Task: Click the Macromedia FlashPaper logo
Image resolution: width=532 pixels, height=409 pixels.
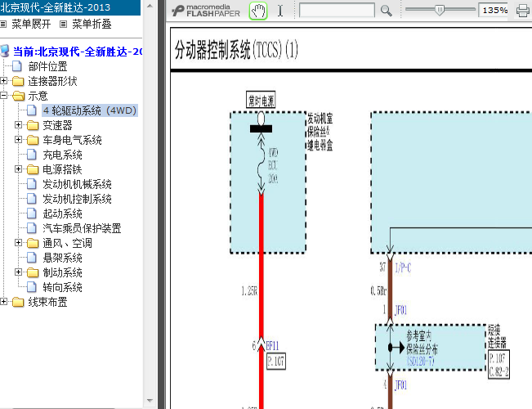Action: coord(206,11)
